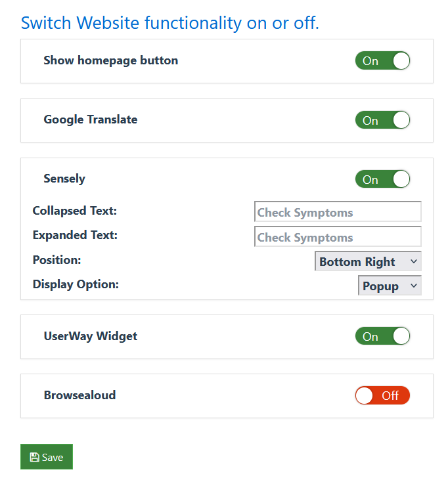Click the 'UserWay Widget' label
This screenshot has height=478, width=448.
[91, 336]
